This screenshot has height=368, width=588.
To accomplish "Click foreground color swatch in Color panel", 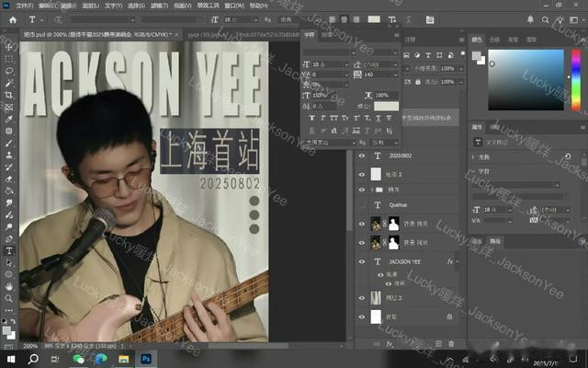I will coord(476,55).
